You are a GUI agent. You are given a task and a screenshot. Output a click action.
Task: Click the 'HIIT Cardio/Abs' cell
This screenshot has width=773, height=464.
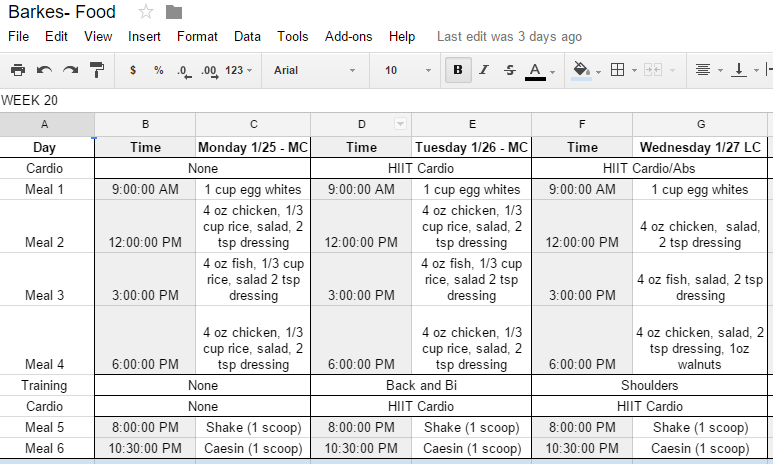coord(650,169)
